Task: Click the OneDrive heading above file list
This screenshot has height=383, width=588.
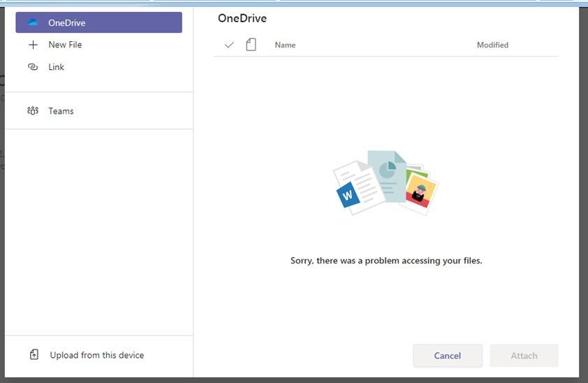Action: (x=242, y=18)
